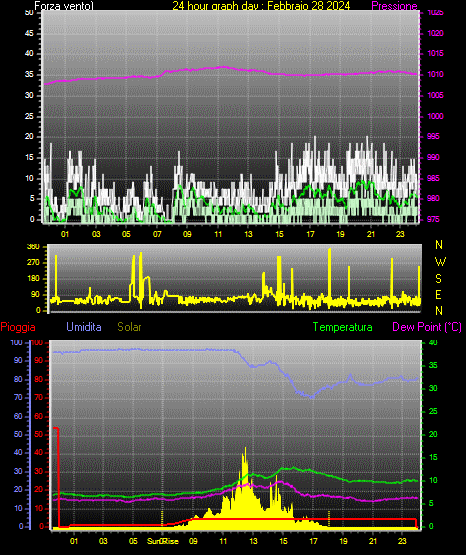Select the "SunRise" label on bottom time axis

(x=163, y=541)
